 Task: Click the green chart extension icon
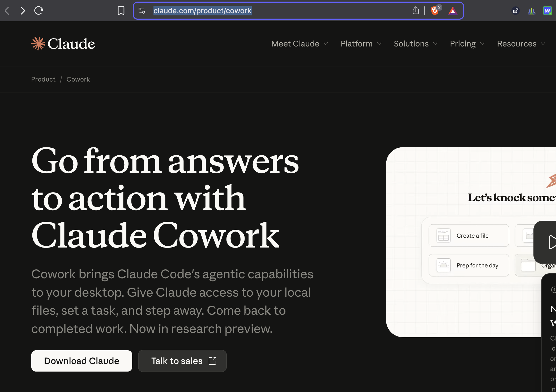tap(531, 11)
